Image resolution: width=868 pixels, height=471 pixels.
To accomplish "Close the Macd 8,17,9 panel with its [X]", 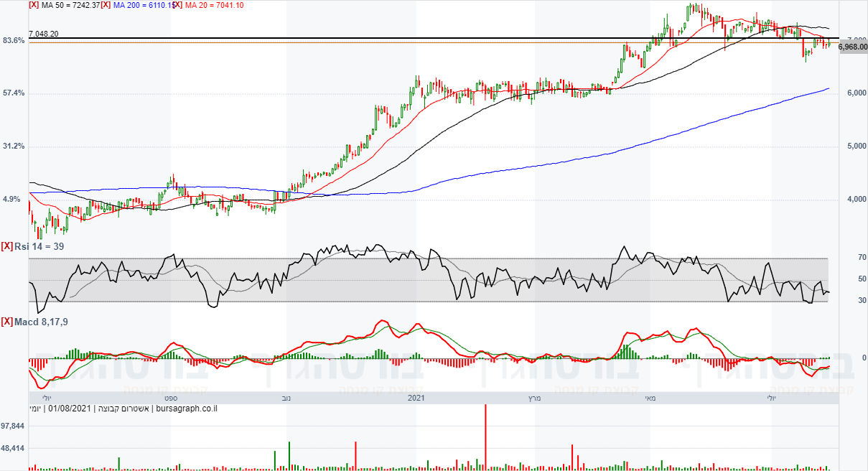I will [x=7, y=321].
